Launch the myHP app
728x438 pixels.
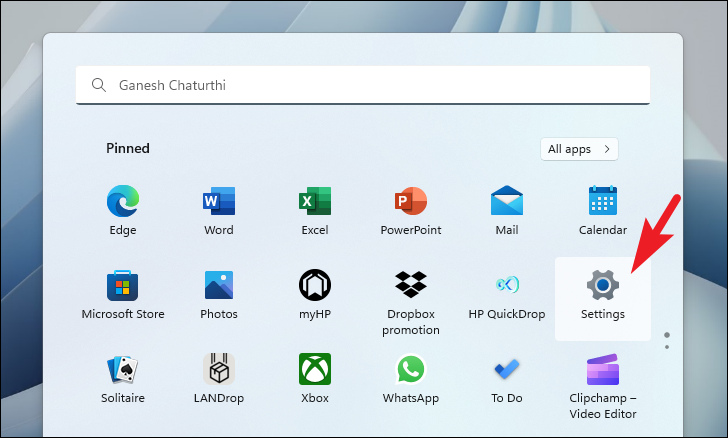[315, 285]
